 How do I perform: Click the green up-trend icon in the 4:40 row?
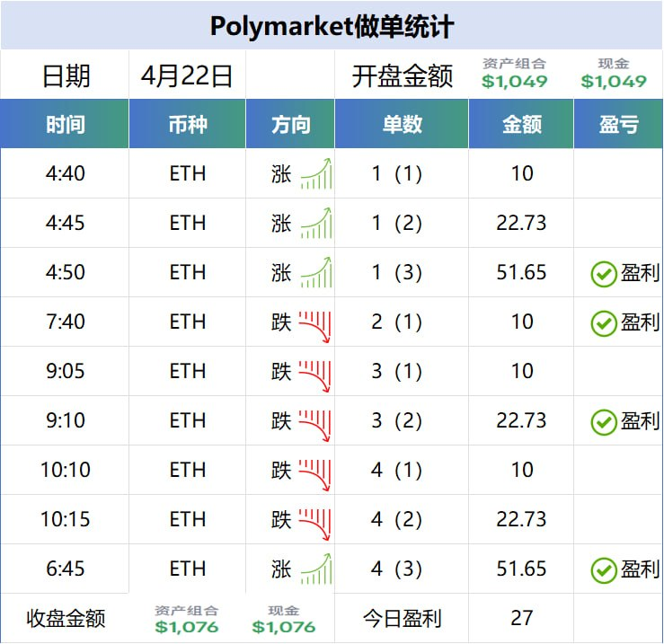click(316, 173)
